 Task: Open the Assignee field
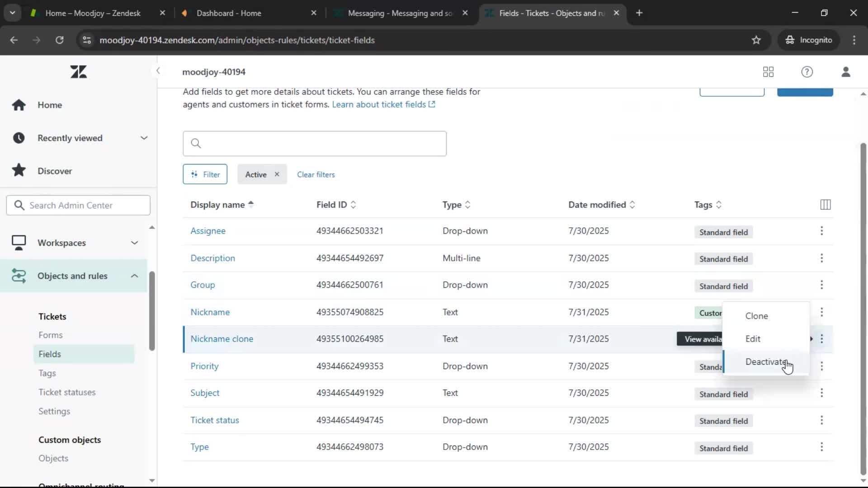pyautogui.click(x=208, y=231)
